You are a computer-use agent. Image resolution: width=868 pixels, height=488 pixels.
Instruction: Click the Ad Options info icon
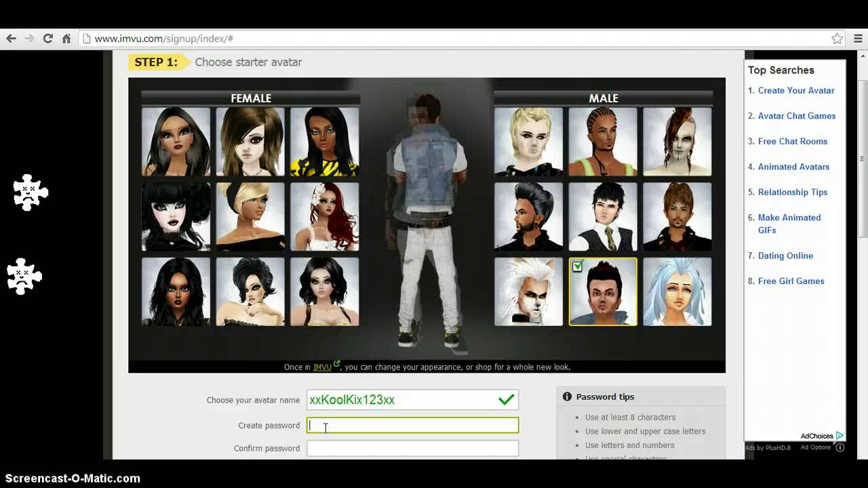point(840,447)
